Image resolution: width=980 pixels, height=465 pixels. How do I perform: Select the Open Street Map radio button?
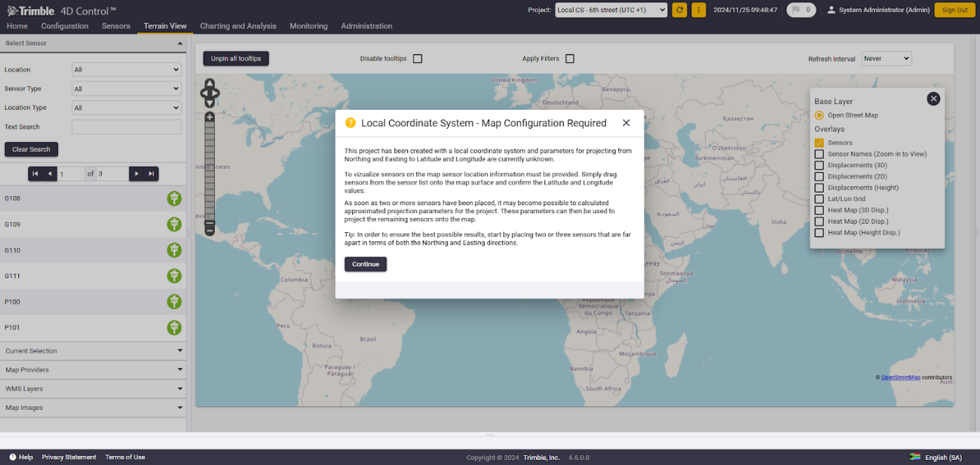click(819, 115)
